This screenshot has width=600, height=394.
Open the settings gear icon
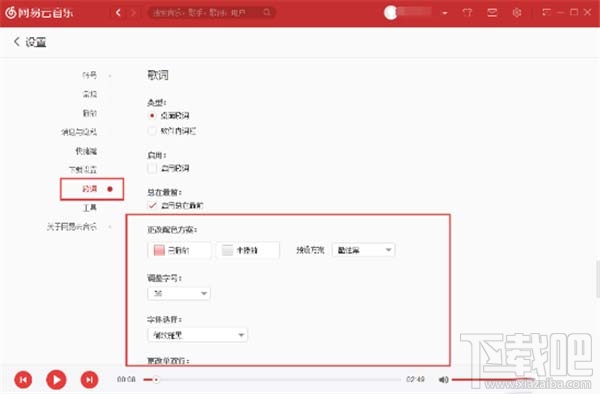tap(517, 13)
